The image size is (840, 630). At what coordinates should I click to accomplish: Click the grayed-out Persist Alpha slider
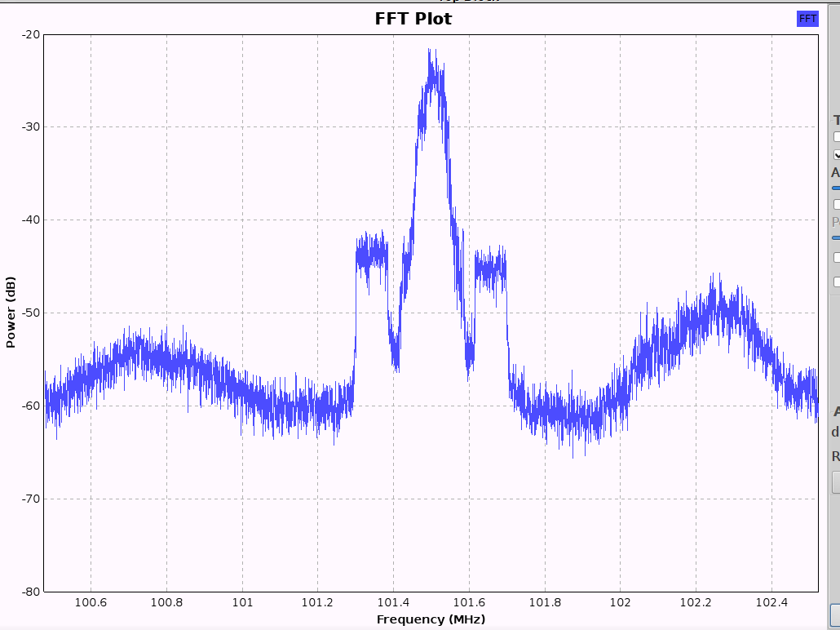[x=836, y=237]
